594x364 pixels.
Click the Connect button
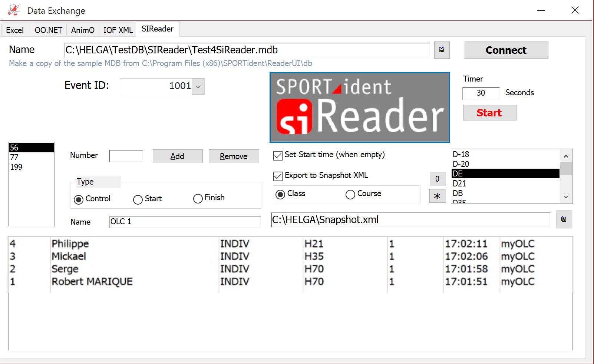(506, 50)
